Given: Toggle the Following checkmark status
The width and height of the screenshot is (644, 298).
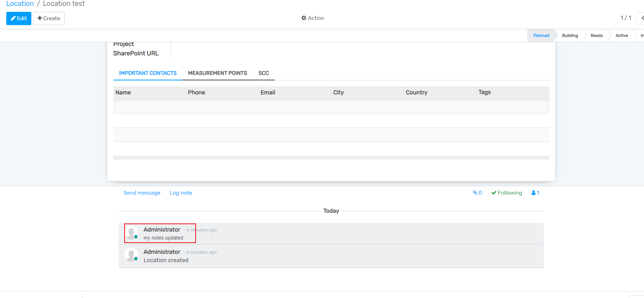Looking at the screenshot, I should (506, 193).
